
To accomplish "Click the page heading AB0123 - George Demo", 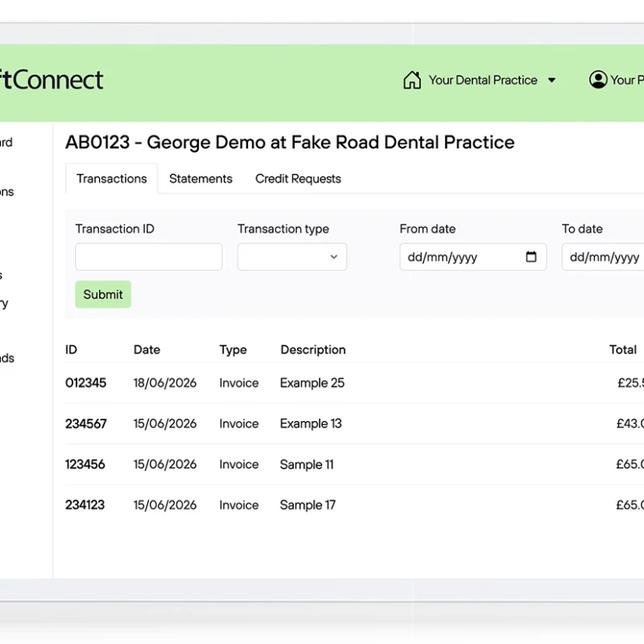I will (290, 142).
